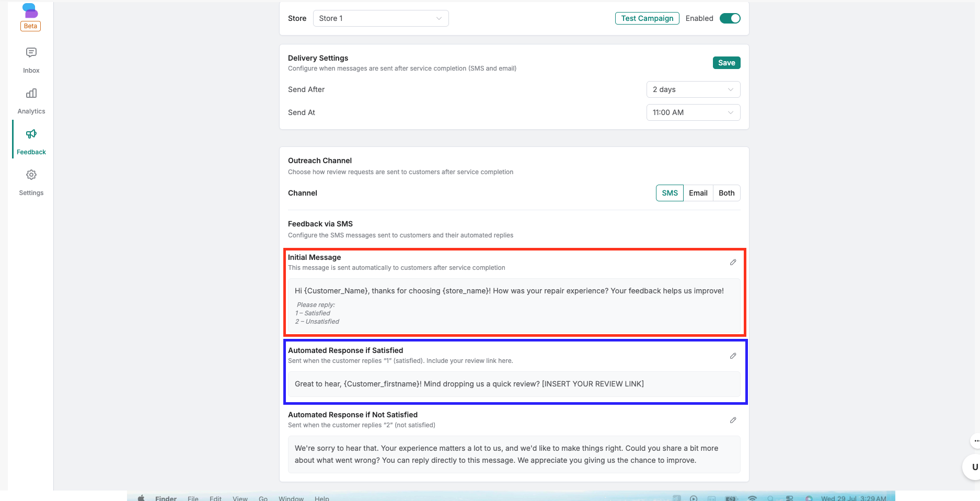Click the Delivery Settings heading
Viewport: 980px width, 501px height.
[318, 58]
